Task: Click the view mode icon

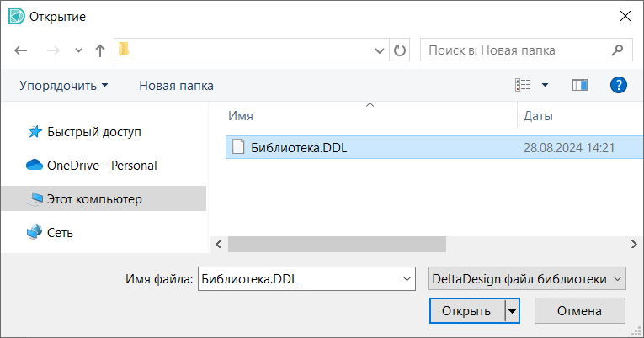Action: (x=523, y=85)
